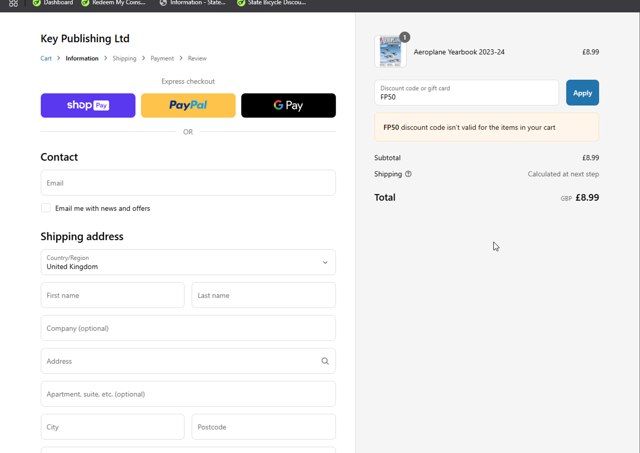
Task: Click the FP50 discount invalid message
Action: click(x=487, y=127)
